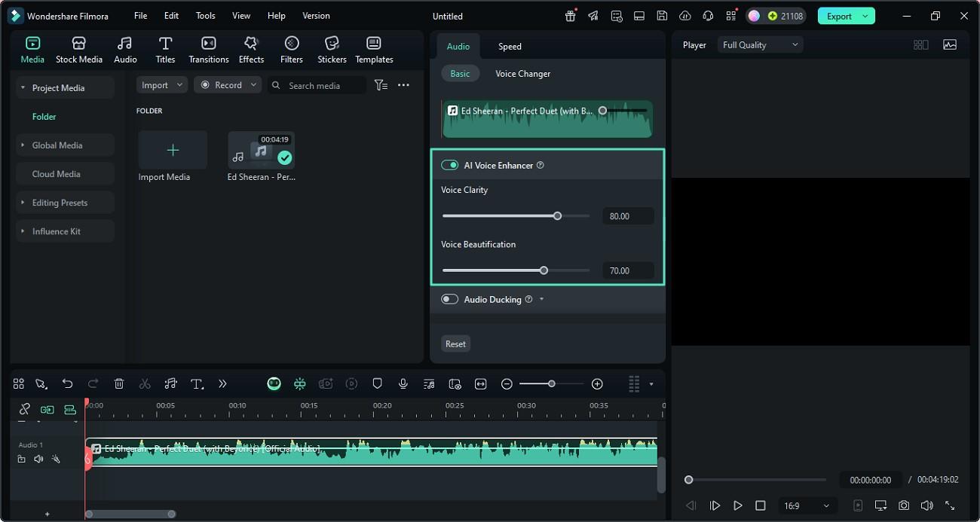Click the undo arrow in timeline toolbar
980x522 pixels.
[x=67, y=384]
